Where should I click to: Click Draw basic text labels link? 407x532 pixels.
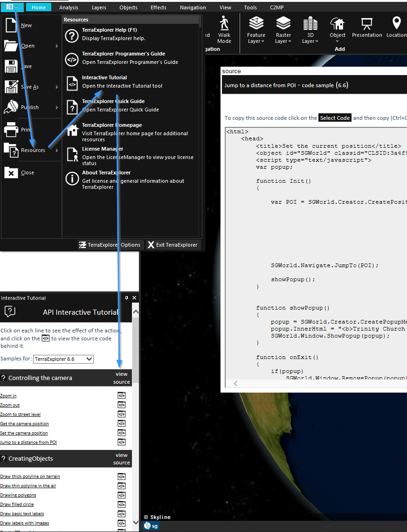coord(22,514)
